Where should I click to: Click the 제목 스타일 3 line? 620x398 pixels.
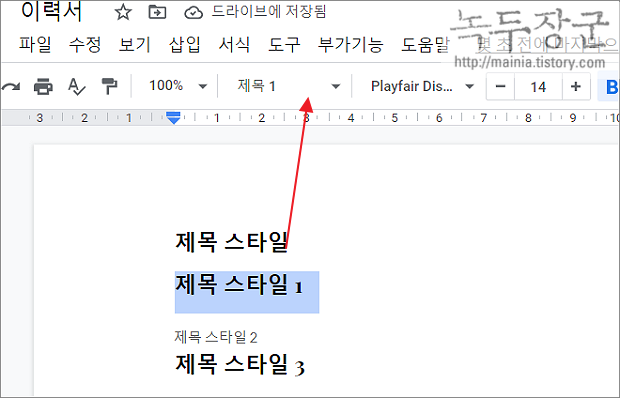coord(240,364)
